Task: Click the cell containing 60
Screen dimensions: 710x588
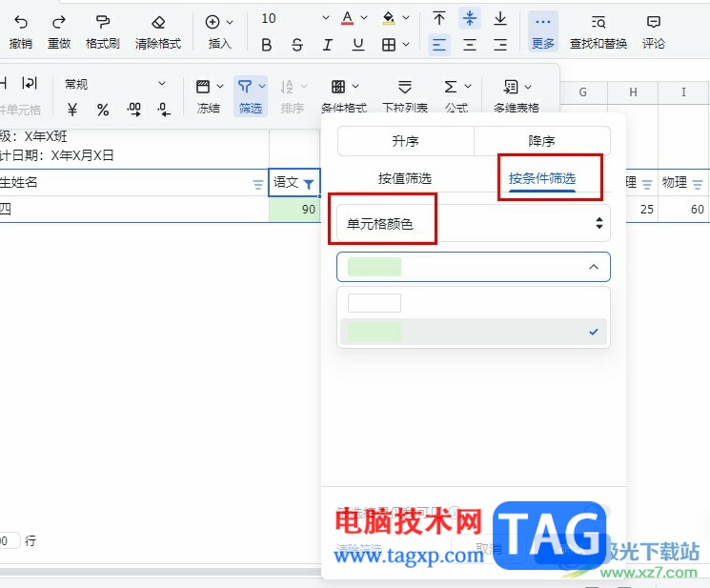Action: 683,209
